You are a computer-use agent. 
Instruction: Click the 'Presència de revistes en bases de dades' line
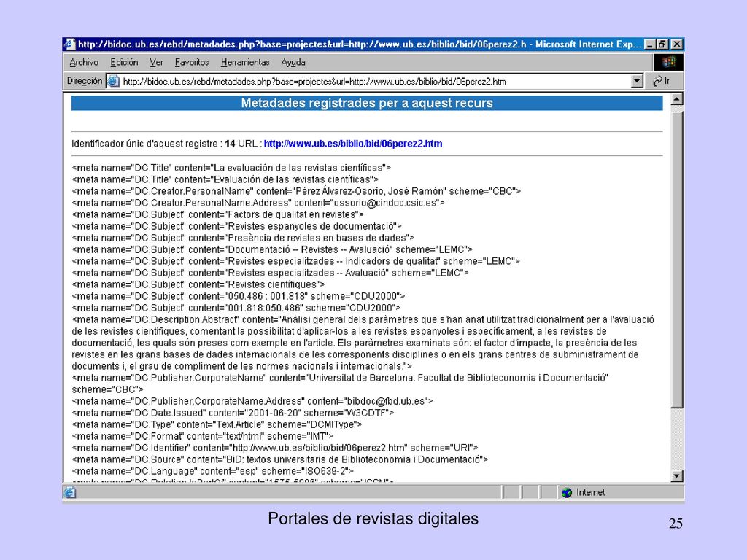[243, 238]
